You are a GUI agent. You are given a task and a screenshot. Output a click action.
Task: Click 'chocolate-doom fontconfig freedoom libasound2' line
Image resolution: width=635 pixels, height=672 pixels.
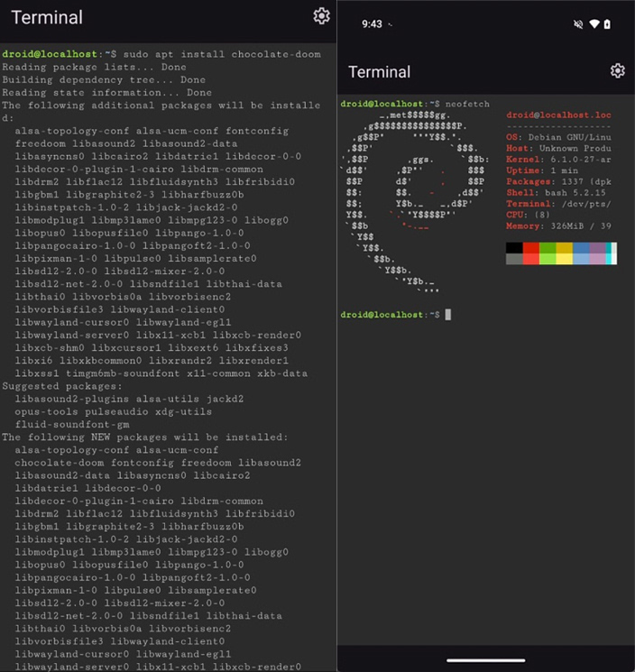click(x=158, y=463)
